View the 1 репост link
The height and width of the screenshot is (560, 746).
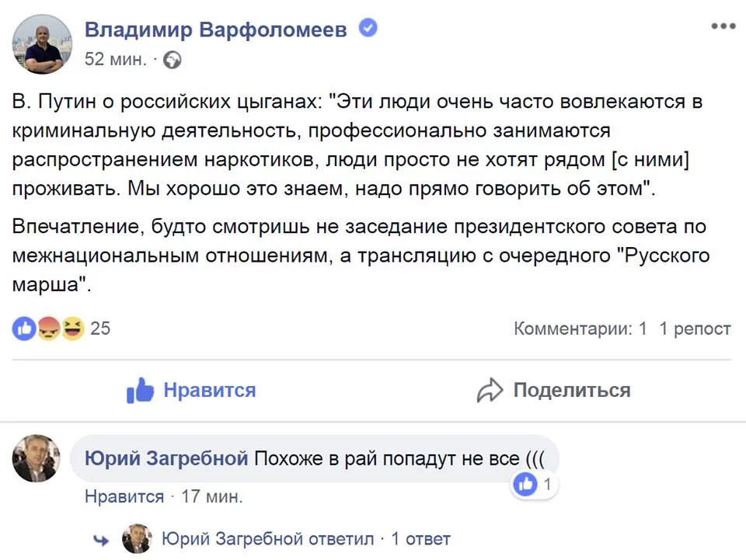pos(695,329)
